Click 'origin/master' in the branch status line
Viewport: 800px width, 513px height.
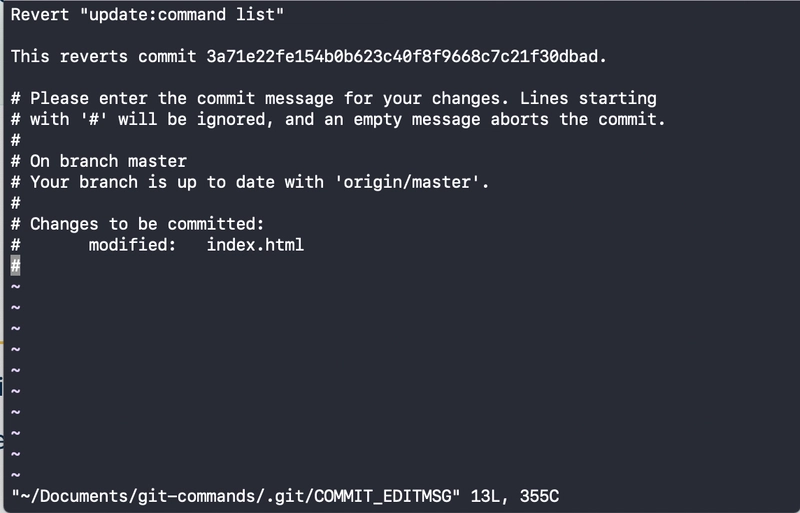click(x=407, y=182)
